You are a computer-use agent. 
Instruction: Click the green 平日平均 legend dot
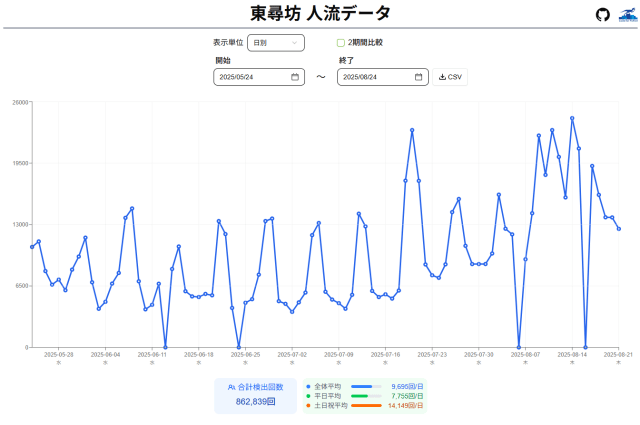point(308,396)
